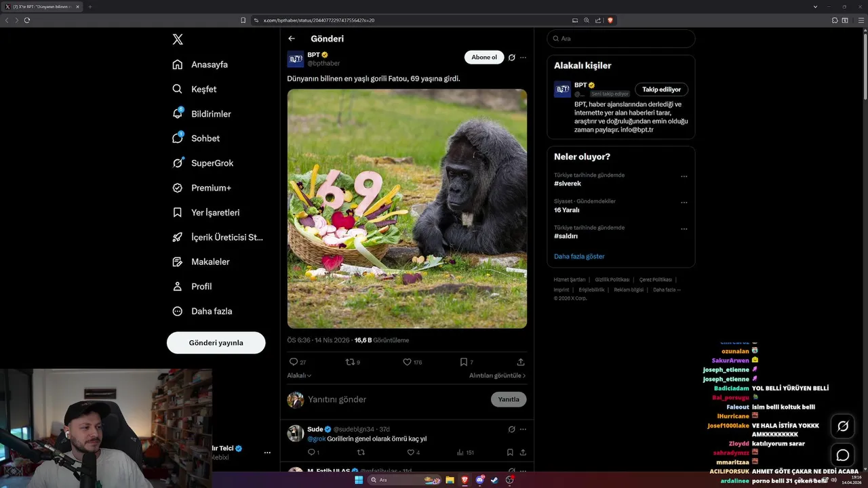Open #siverek trending topic
Screen dimensions: 868x488
pyautogui.click(x=568, y=184)
